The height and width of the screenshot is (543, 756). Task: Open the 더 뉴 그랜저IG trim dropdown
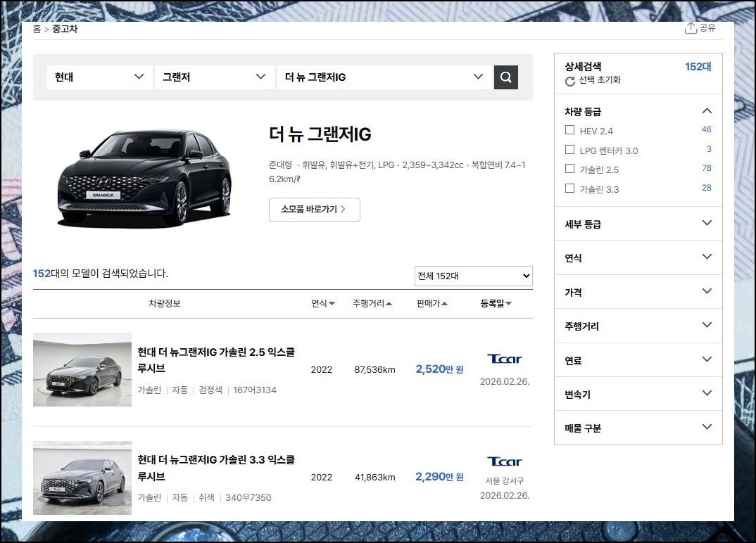(x=385, y=77)
